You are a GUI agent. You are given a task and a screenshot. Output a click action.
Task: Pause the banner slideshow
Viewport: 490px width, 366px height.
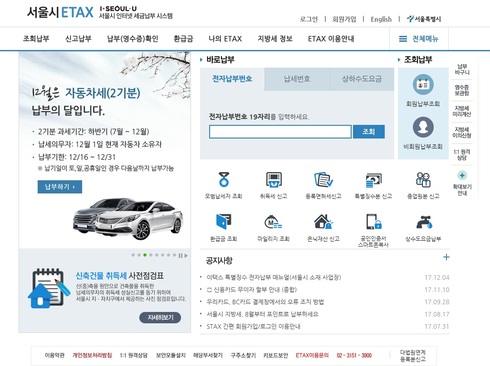click(180, 256)
